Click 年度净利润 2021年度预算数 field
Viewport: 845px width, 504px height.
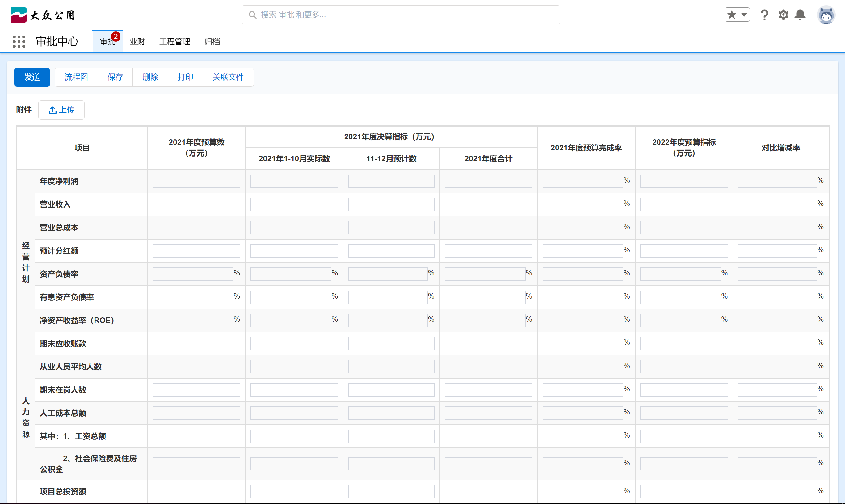tap(196, 181)
